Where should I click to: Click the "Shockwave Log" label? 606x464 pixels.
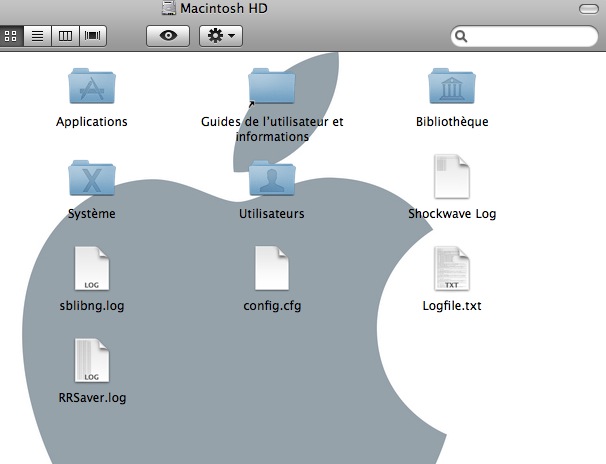click(452, 214)
